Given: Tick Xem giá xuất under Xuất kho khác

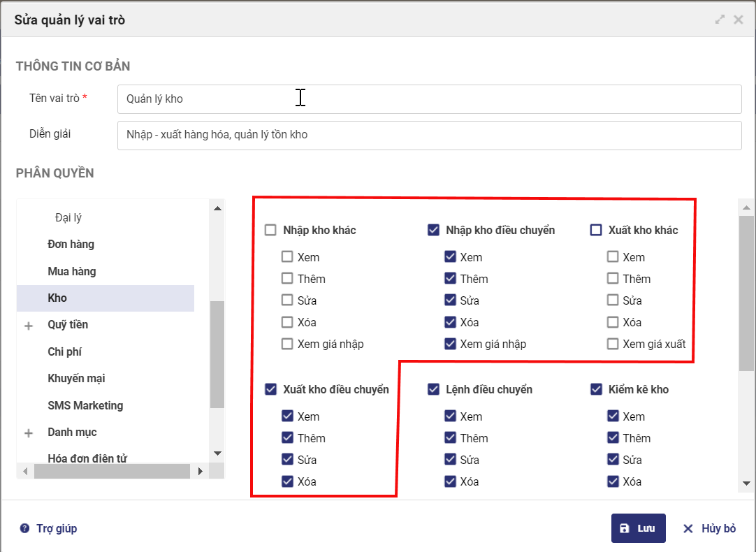Looking at the screenshot, I should coord(613,344).
